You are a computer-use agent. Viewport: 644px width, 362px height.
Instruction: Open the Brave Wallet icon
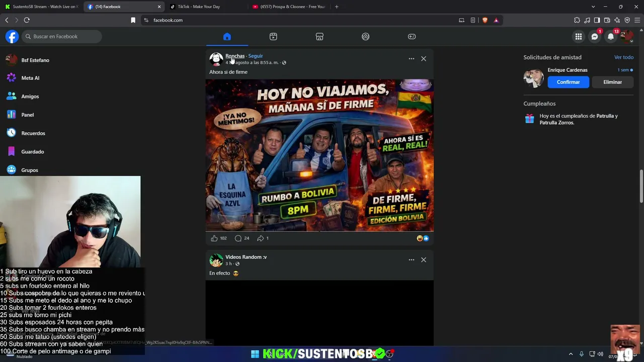click(607, 20)
